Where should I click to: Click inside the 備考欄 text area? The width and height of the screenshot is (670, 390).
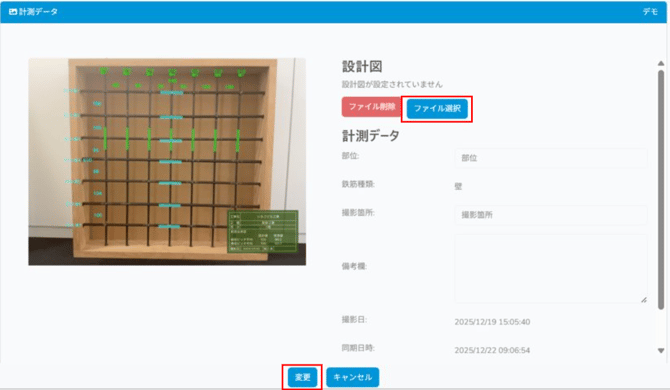pyautogui.click(x=551, y=269)
